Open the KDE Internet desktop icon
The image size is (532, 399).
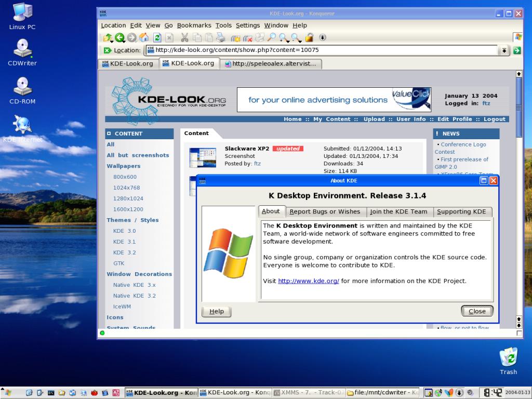click(22, 129)
